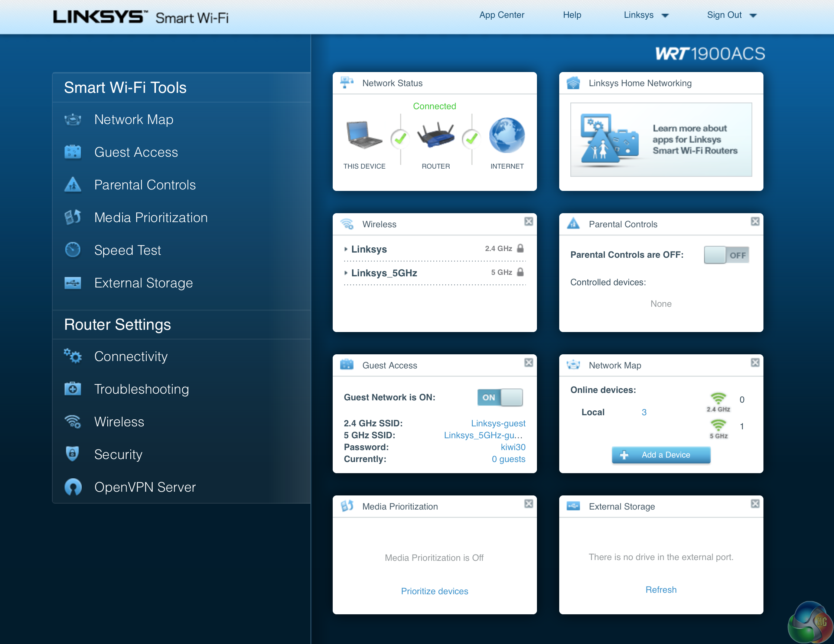Close the Wireless widget
The height and width of the screenshot is (644, 834).
pos(528,222)
